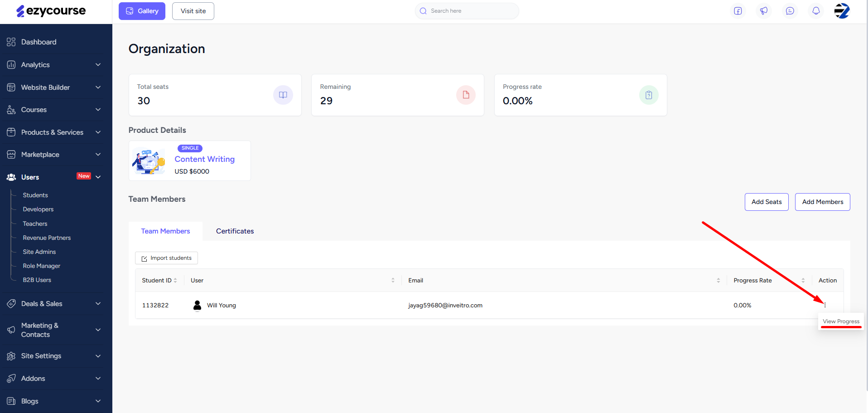Screen dimensions: 868x413
Task: Click the megaphone announcements icon
Action: (x=764, y=11)
